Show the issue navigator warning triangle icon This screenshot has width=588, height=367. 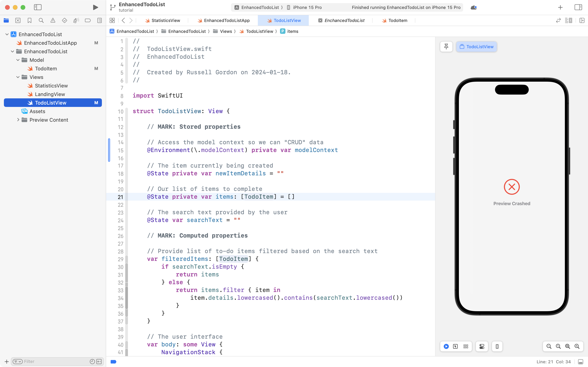point(53,20)
